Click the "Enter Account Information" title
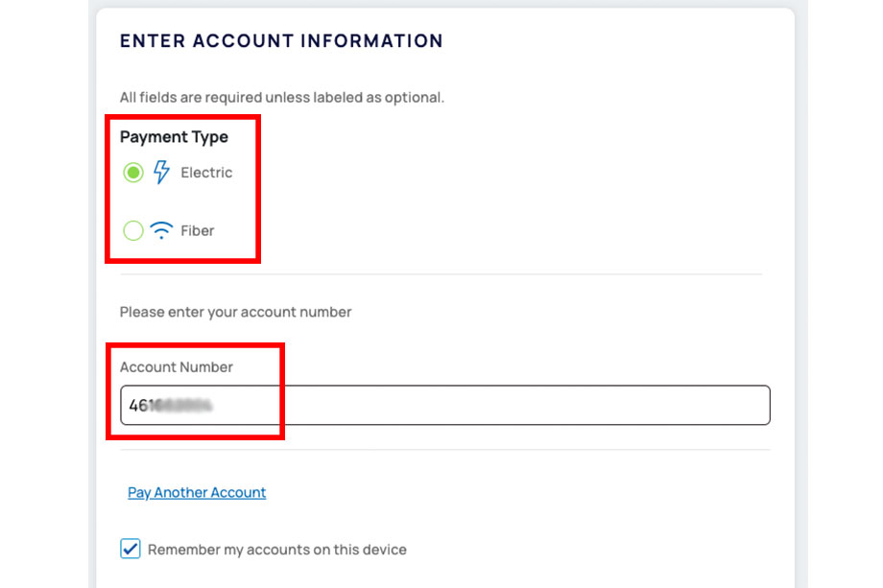 point(281,41)
